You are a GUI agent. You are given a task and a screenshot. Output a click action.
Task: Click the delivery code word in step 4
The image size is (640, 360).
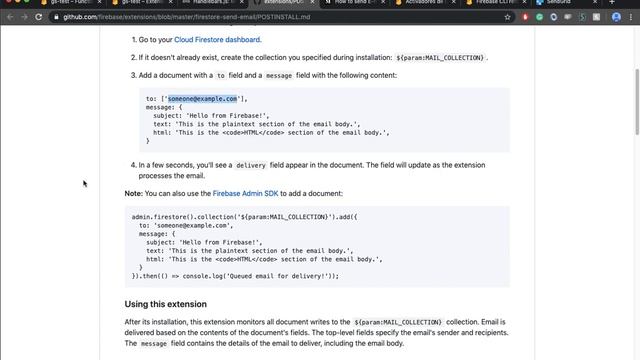tap(251, 165)
